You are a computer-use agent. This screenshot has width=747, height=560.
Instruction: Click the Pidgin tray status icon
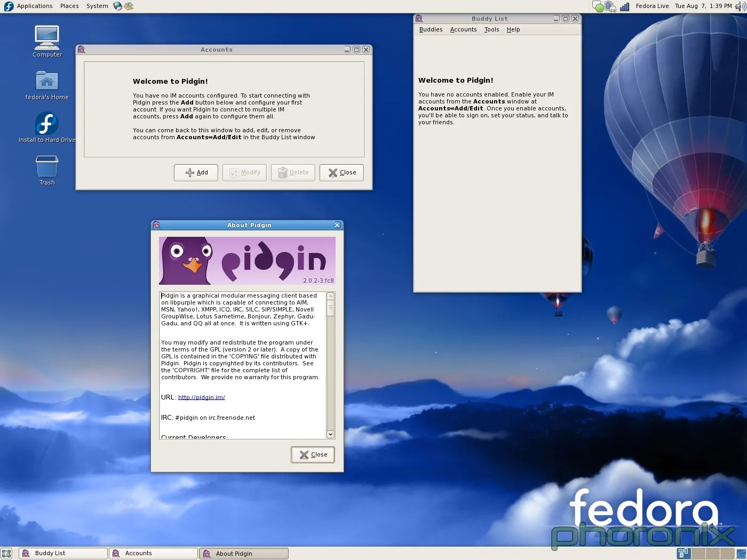(x=599, y=7)
